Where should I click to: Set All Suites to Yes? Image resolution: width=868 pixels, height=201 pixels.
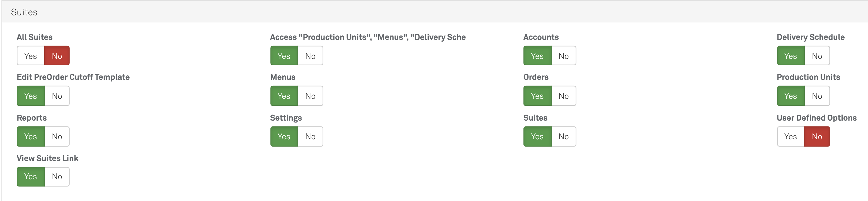[31, 56]
